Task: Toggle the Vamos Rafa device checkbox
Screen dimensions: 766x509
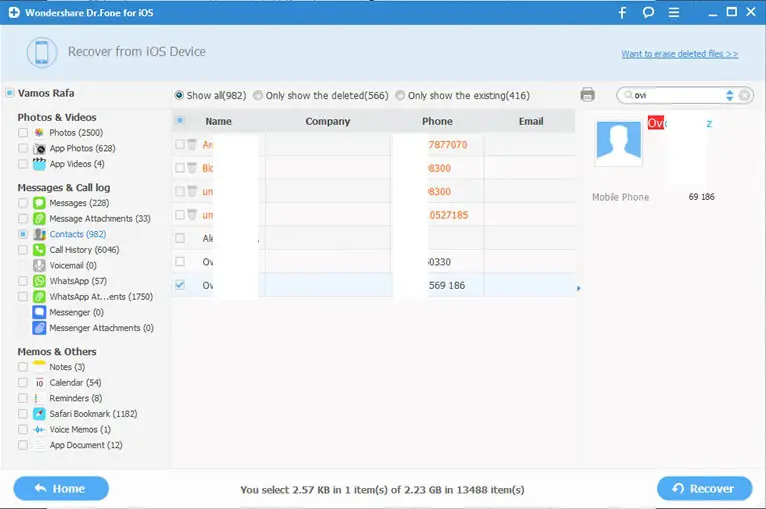Action: coord(9,93)
